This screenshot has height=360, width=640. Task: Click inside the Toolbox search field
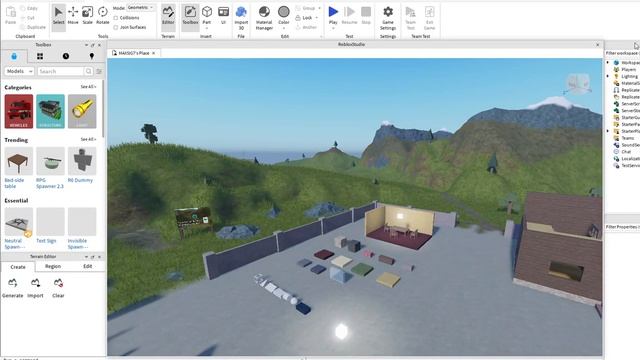pos(60,71)
